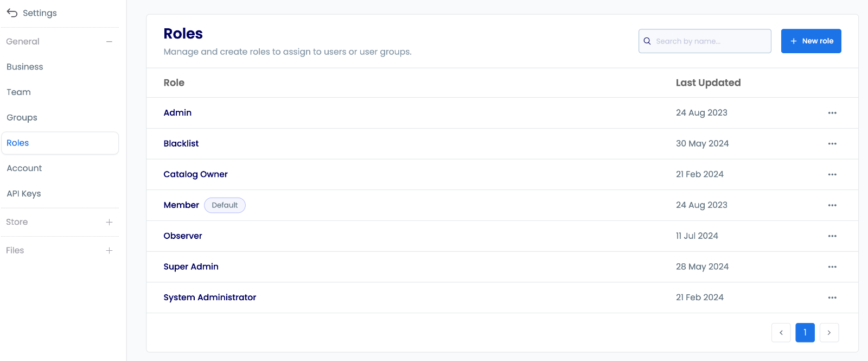
Task: Go to the next page of roles
Action: [x=829, y=333]
